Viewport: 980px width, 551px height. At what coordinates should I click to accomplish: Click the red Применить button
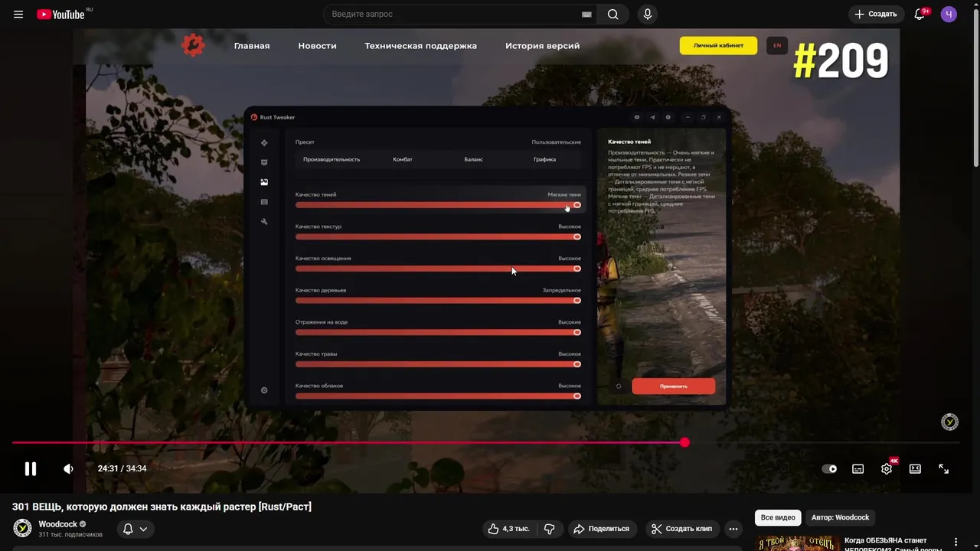point(674,386)
